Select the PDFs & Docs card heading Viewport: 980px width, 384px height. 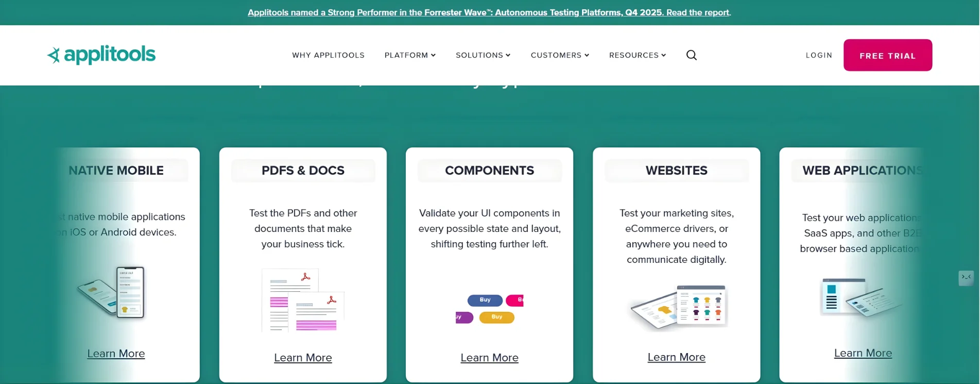[x=303, y=171]
